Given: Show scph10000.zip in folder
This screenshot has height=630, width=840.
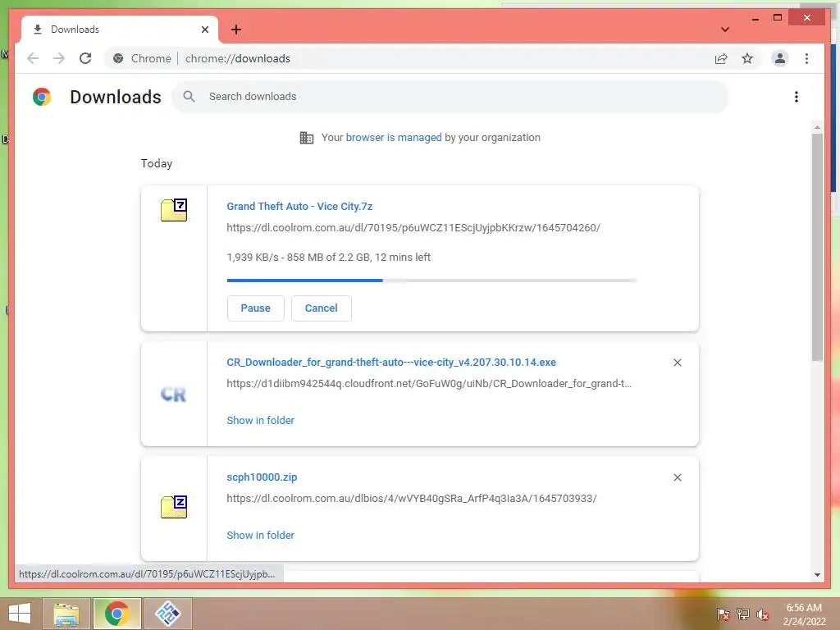Looking at the screenshot, I should click(260, 535).
